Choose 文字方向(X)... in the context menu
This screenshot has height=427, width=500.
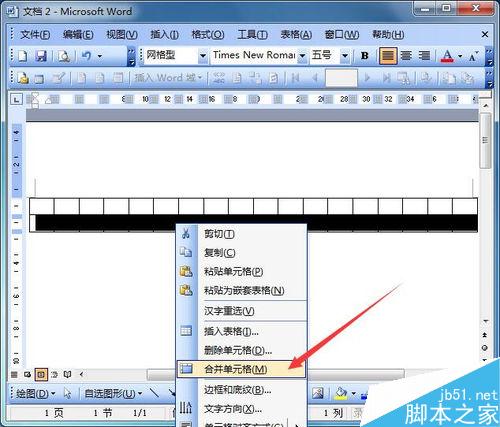point(241,408)
